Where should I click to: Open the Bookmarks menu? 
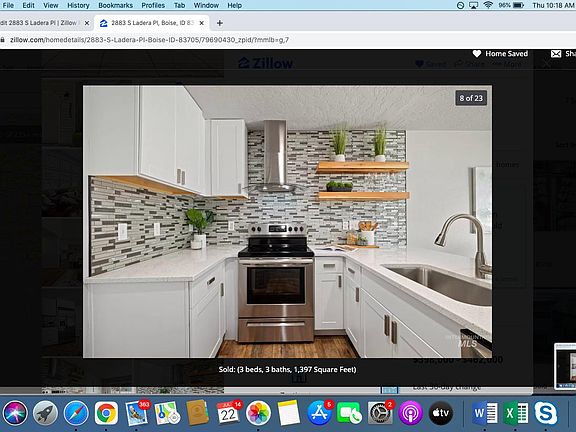115,6
